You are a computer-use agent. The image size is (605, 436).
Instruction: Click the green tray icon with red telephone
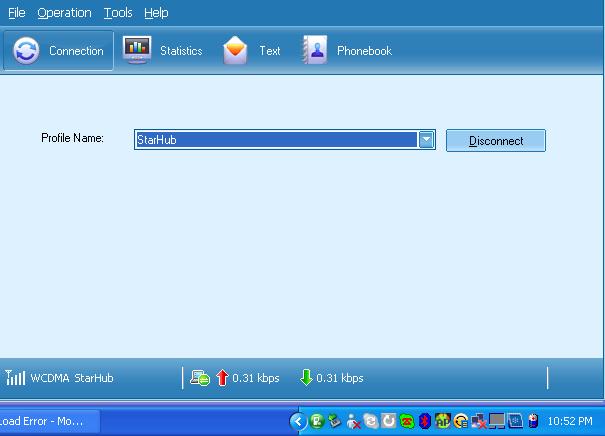pyautogui.click(x=407, y=421)
